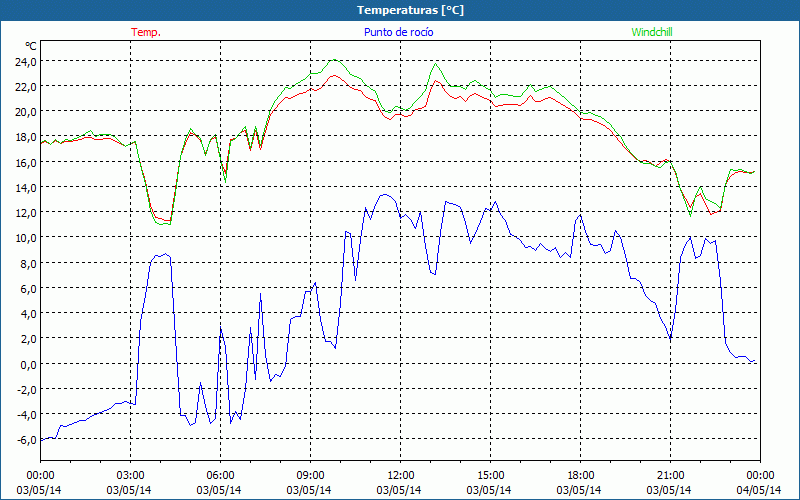Click the '18,0' y-axis value
The image size is (800, 500).
pos(27,137)
